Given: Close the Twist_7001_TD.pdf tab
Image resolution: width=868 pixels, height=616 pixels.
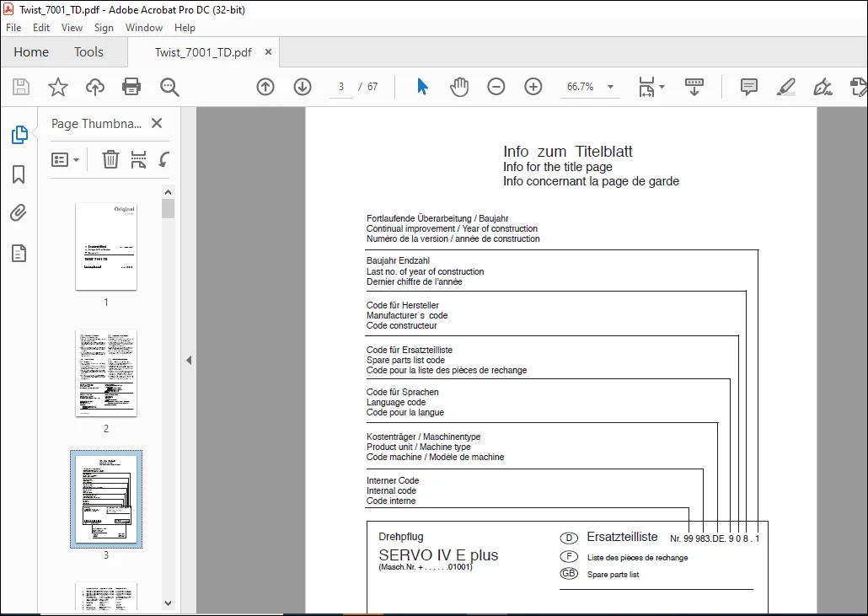Looking at the screenshot, I should click(269, 52).
